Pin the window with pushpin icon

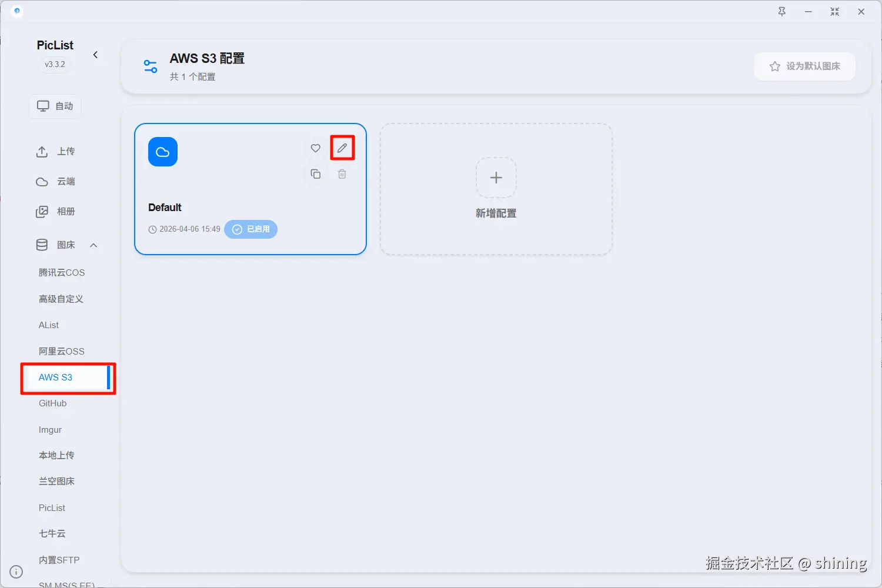pos(782,12)
